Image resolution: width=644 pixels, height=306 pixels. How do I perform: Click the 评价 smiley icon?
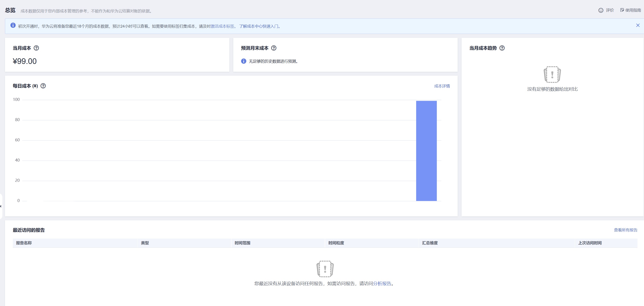click(601, 10)
